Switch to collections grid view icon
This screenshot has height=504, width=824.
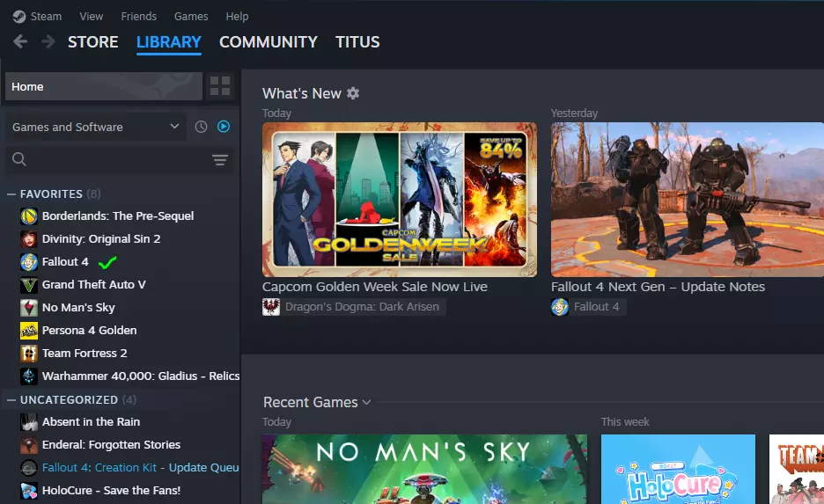pos(220,85)
